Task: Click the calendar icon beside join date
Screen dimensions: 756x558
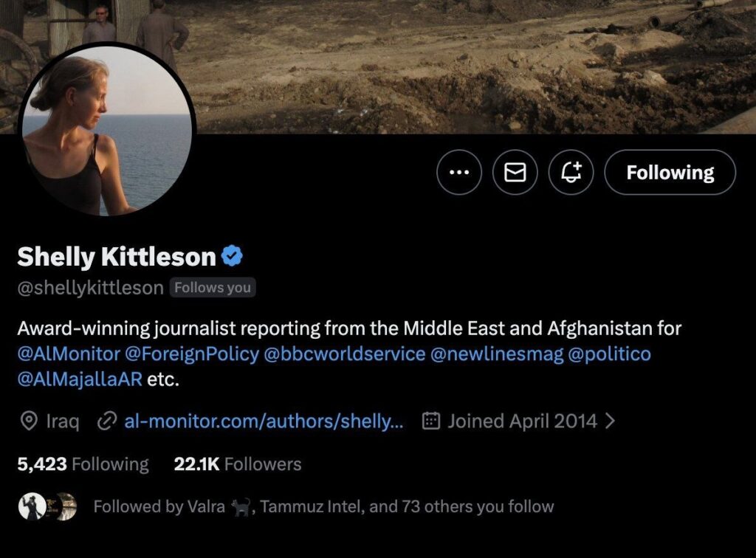Action: 431,421
